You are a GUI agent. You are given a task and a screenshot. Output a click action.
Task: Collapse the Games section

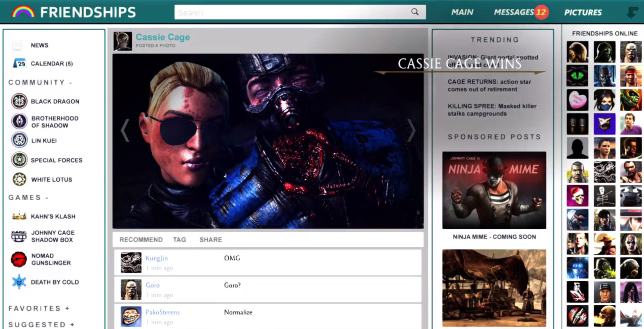(47, 197)
